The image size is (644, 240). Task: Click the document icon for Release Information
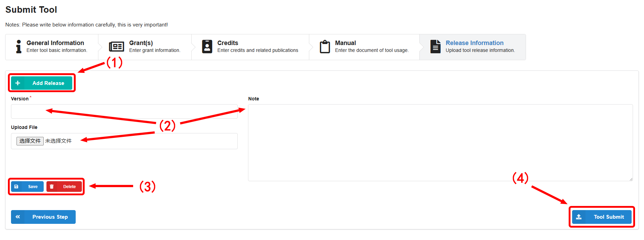[x=436, y=46]
